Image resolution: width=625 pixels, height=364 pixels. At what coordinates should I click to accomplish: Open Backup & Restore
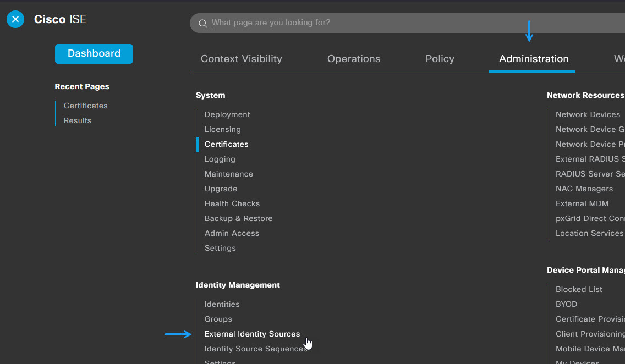pyautogui.click(x=238, y=218)
